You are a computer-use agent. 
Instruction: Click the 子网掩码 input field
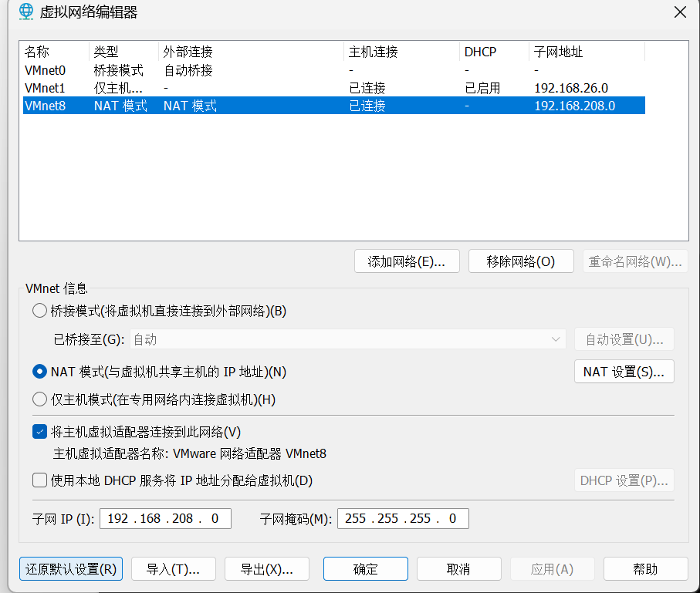[403, 518]
